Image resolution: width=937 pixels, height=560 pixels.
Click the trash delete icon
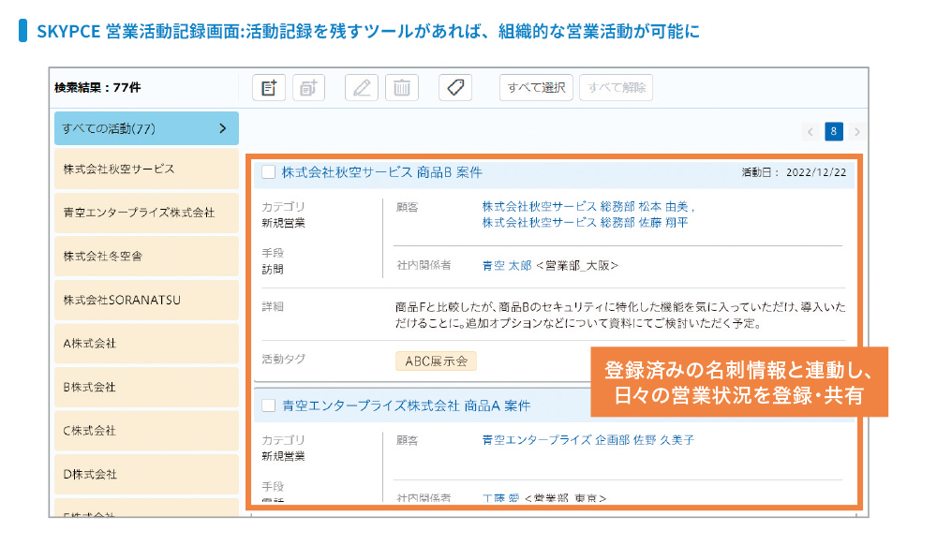tap(401, 88)
